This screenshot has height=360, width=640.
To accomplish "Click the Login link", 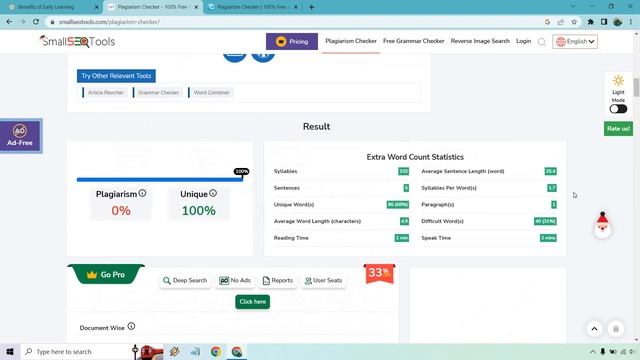I will pyautogui.click(x=523, y=41).
